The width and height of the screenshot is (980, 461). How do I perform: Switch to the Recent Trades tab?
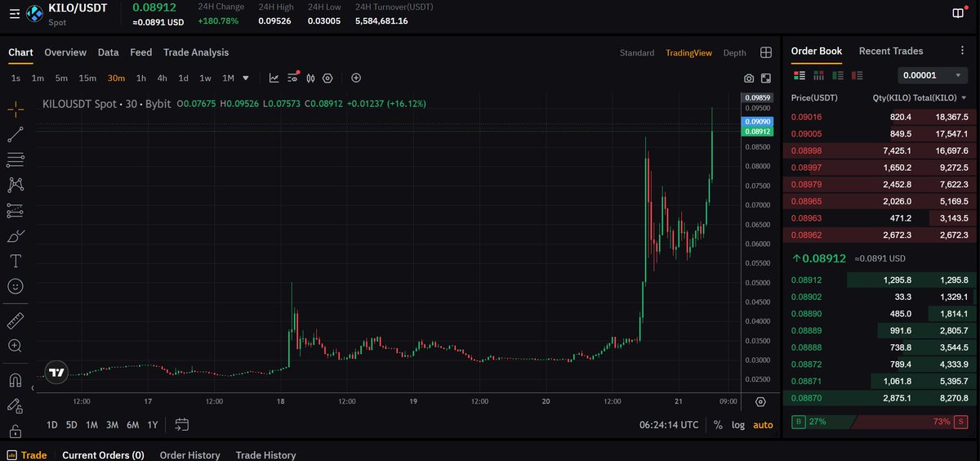[x=891, y=51]
